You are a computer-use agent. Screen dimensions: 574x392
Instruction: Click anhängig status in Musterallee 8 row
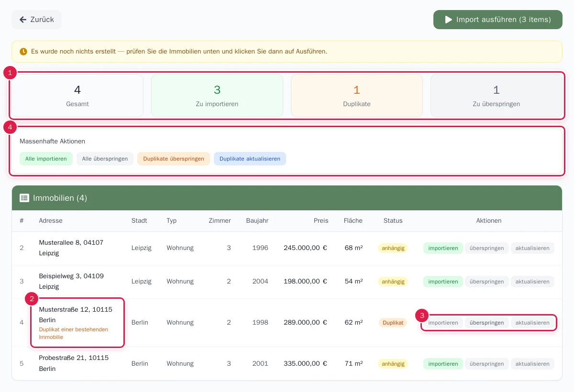393,248
